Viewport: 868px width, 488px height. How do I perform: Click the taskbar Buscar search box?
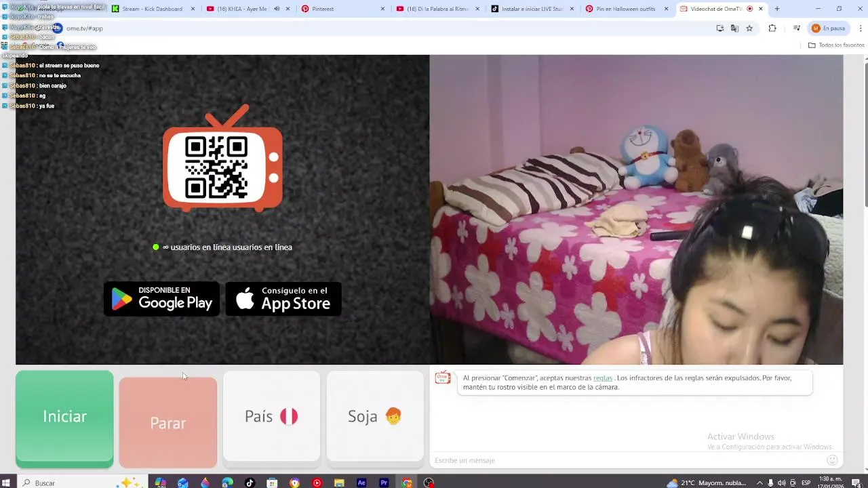(x=81, y=483)
